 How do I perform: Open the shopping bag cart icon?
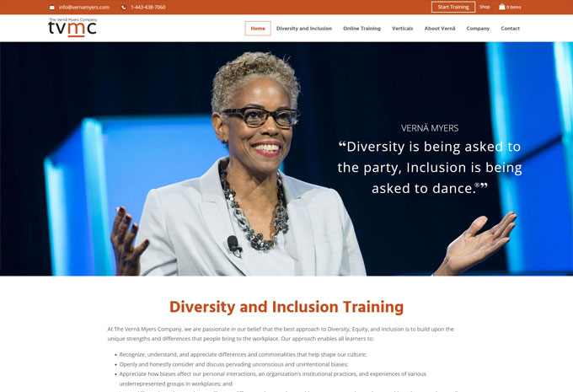(x=501, y=7)
